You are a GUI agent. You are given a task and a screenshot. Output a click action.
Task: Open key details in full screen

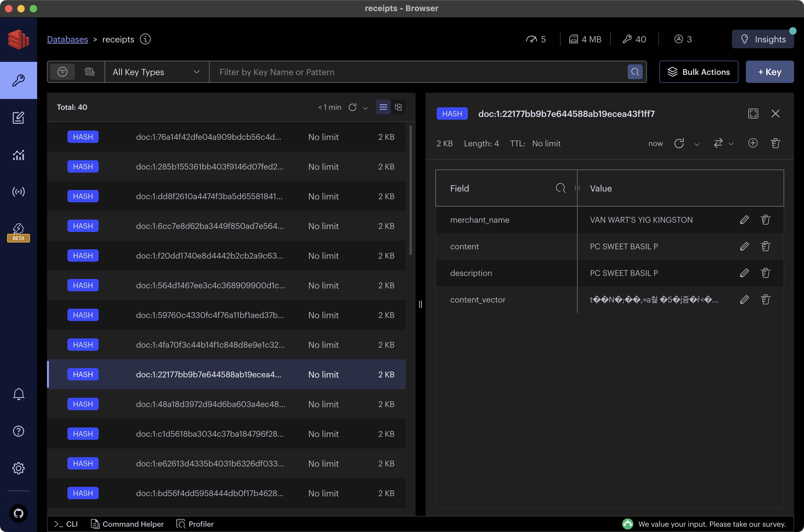click(x=753, y=114)
